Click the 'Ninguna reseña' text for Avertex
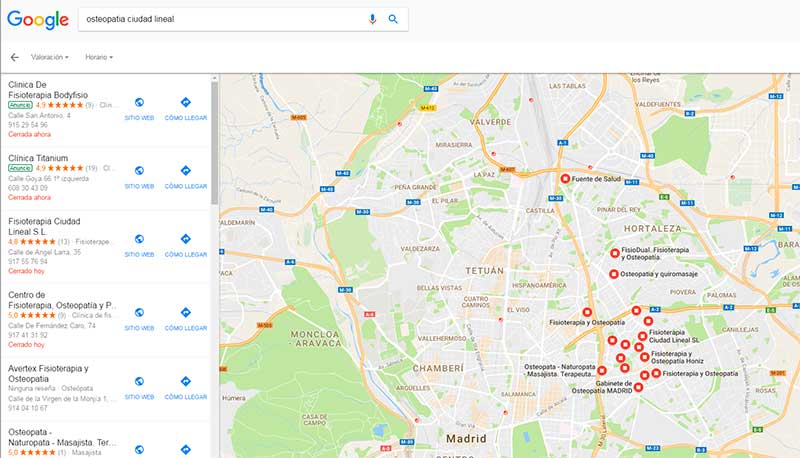 [x=33, y=388]
